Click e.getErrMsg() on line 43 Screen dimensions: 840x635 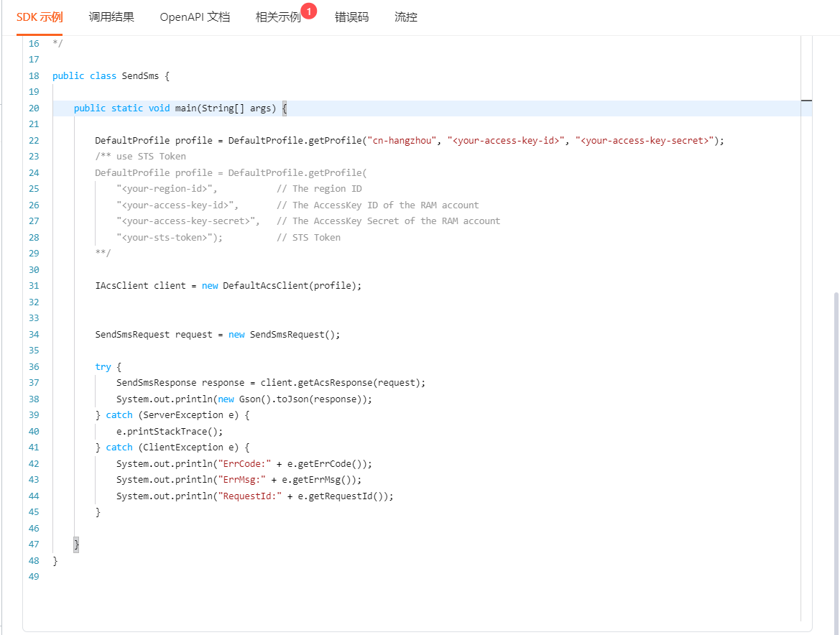pyautogui.click(x=319, y=480)
